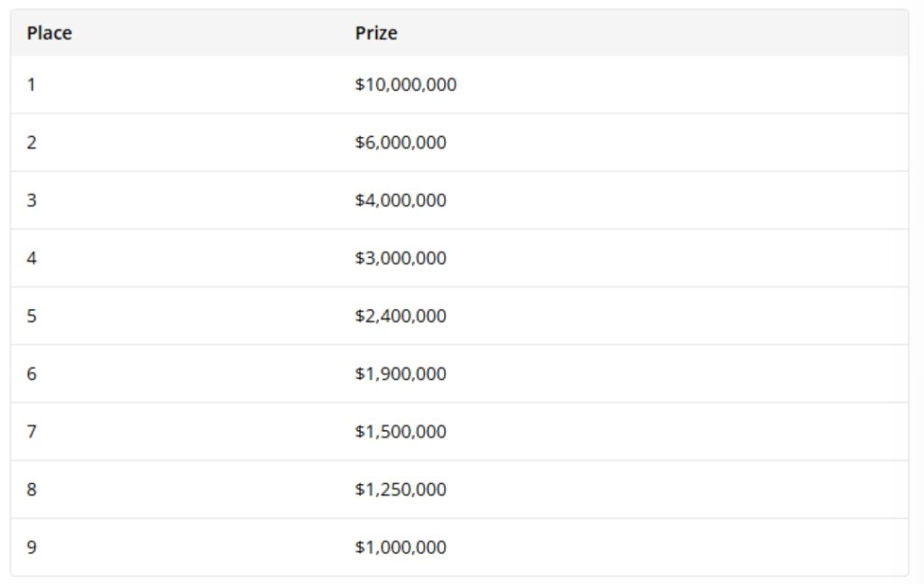This screenshot has width=924, height=587.
Task: Select place number 6 cell
Action: (x=32, y=373)
